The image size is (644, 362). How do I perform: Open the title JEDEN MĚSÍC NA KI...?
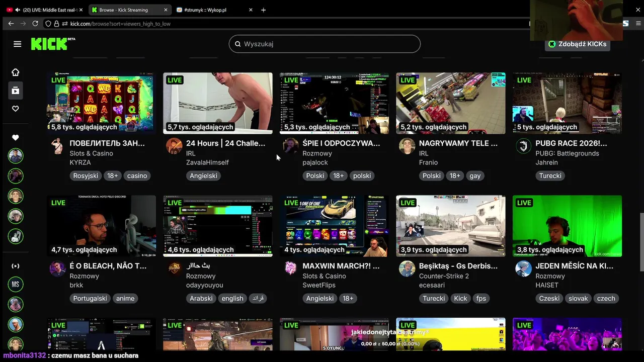tap(575, 266)
